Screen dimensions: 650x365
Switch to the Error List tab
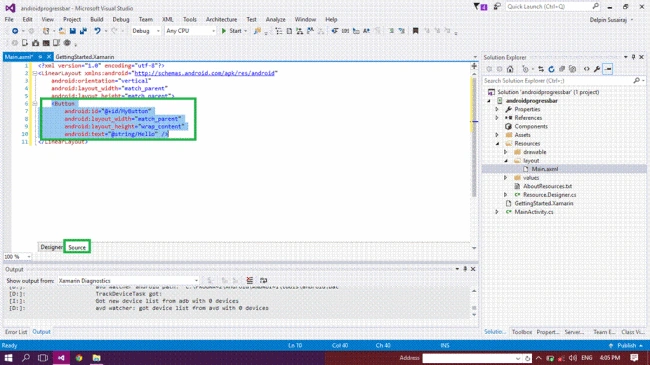(x=16, y=332)
